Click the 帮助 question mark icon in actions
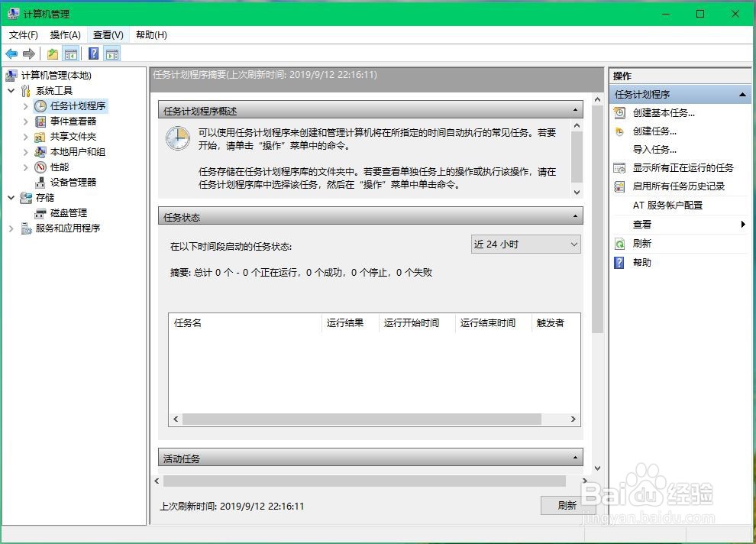The width and height of the screenshot is (756, 544). [619, 262]
